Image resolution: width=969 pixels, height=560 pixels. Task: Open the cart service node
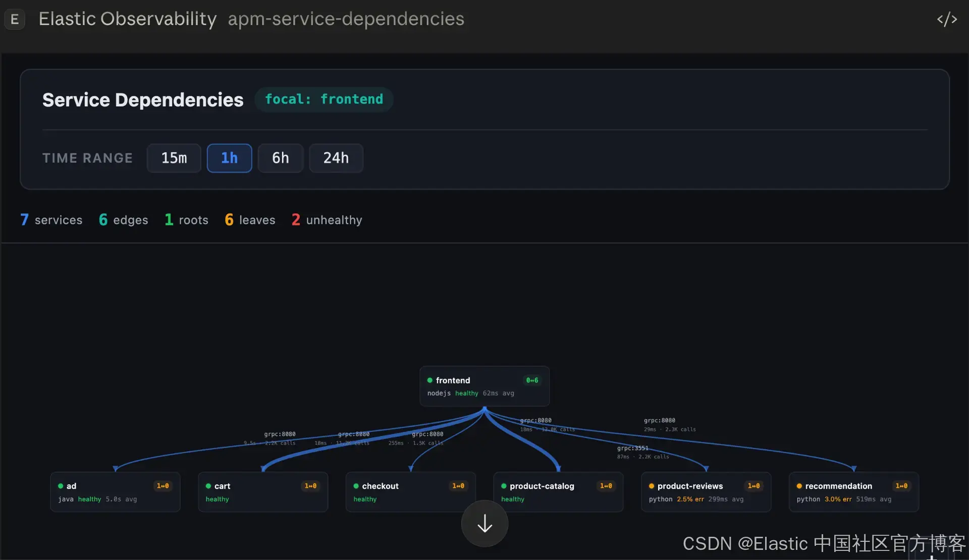click(263, 492)
